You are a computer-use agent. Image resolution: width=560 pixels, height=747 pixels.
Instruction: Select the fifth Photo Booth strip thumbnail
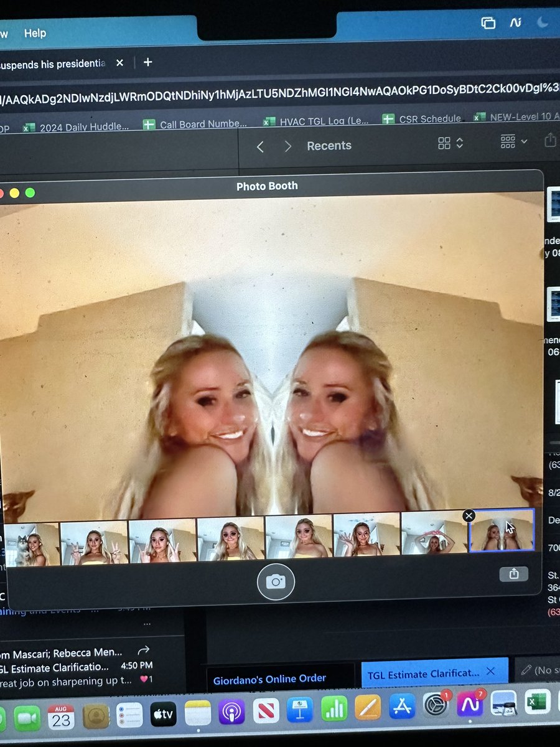click(299, 536)
